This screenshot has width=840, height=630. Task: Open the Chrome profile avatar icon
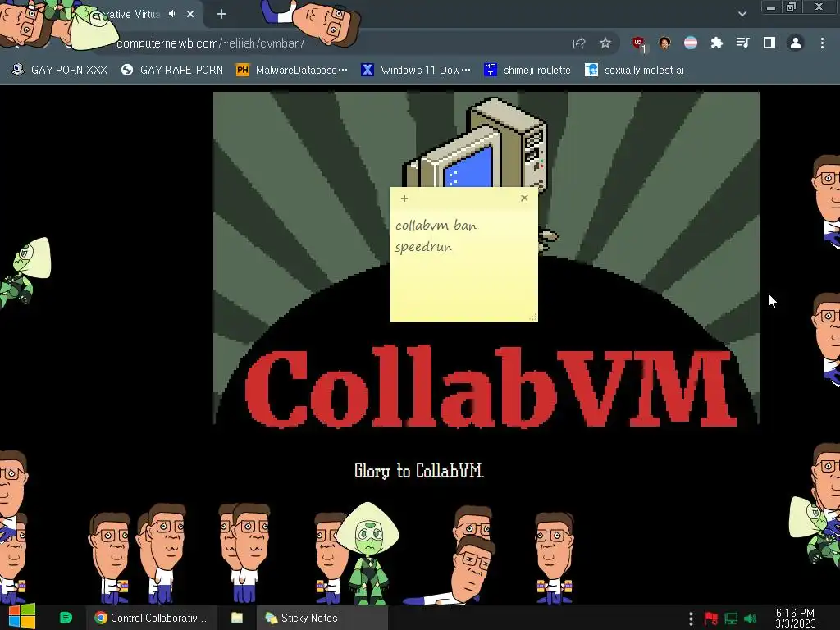pyautogui.click(x=796, y=43)
